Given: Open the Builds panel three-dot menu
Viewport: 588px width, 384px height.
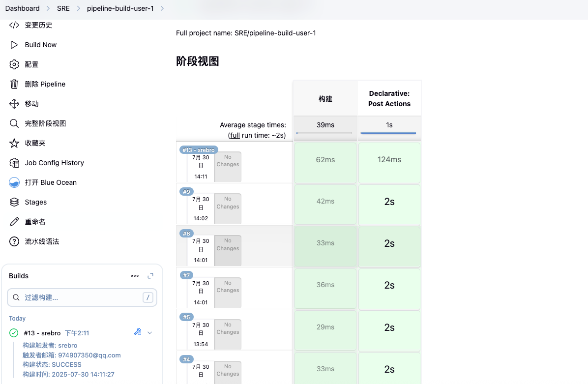Looking at the screenshot, I should [x=135, y=276].
